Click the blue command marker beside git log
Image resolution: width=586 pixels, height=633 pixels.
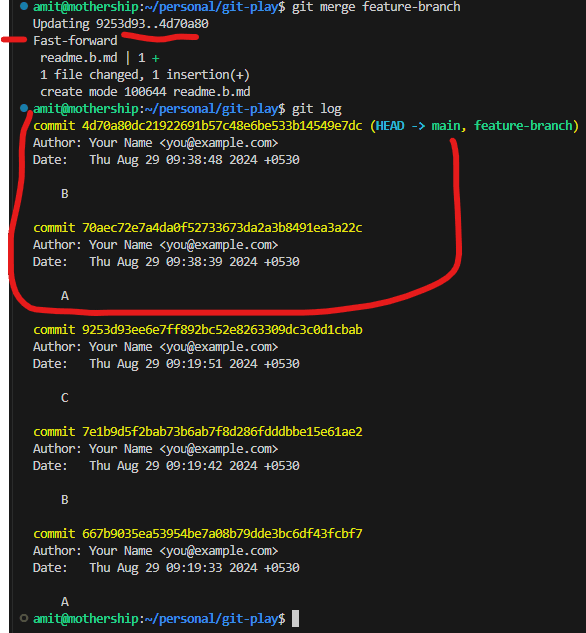tap(24, 108)
